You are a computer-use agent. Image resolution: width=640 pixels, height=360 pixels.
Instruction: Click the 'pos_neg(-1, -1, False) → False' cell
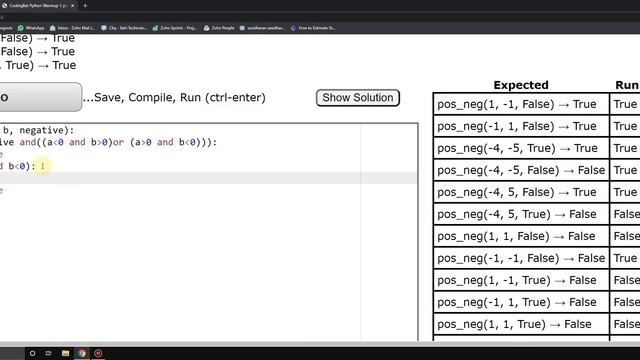521,258
